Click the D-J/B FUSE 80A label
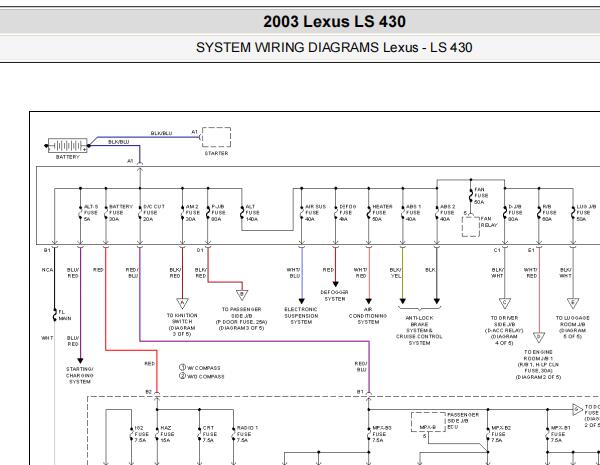The height and width of the screenshot is (465, 600). coord(515,213)
